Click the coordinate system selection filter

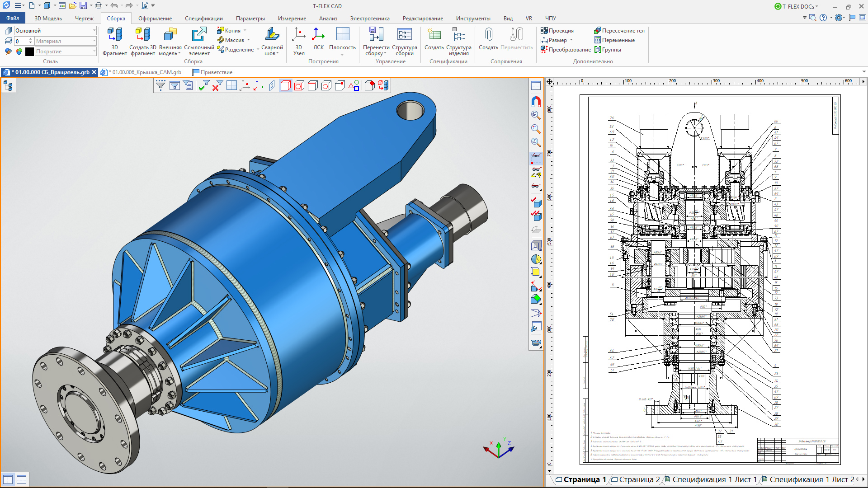pyautogui.click(x=259, y=85)
